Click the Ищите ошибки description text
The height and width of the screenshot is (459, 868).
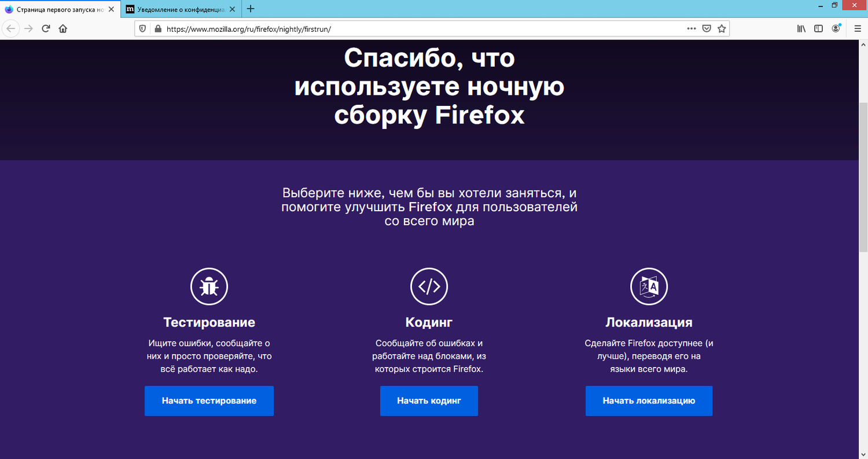tap(209, 356)
